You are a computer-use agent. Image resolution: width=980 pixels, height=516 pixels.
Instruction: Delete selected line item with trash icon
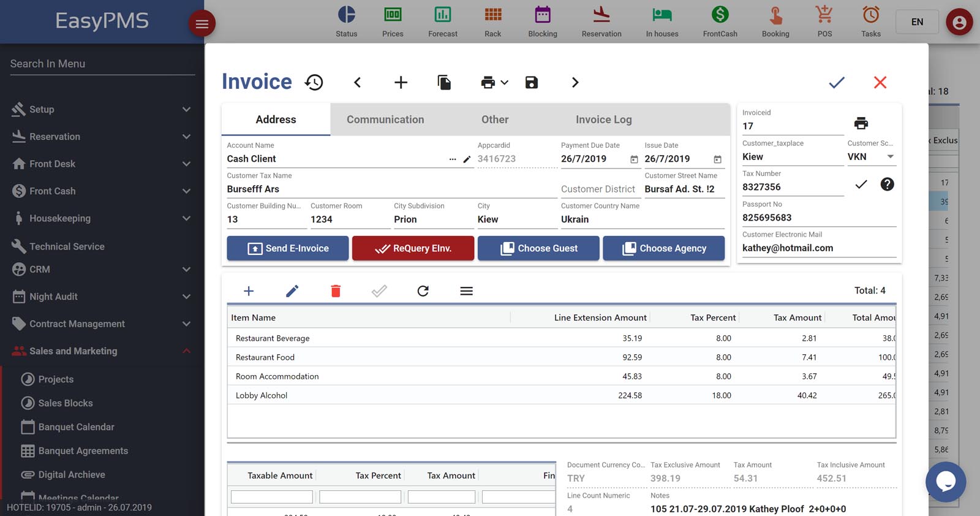tap(336, 291)
